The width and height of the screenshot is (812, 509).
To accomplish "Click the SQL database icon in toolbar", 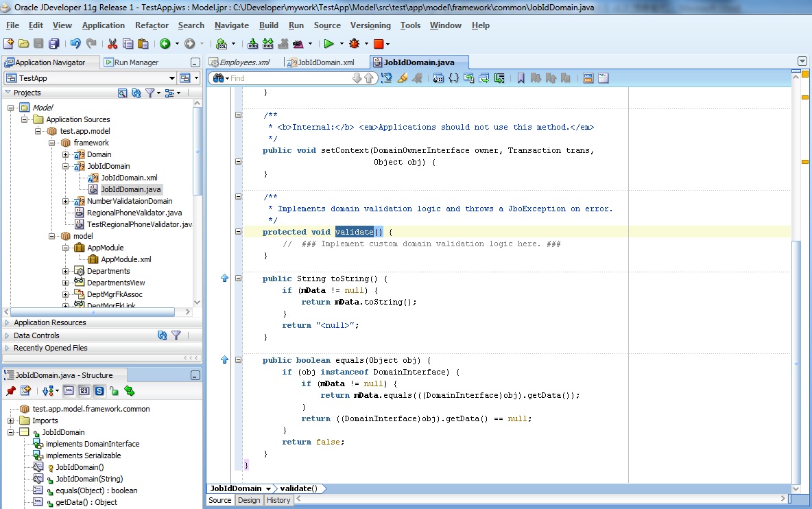I will pos(221,44).
